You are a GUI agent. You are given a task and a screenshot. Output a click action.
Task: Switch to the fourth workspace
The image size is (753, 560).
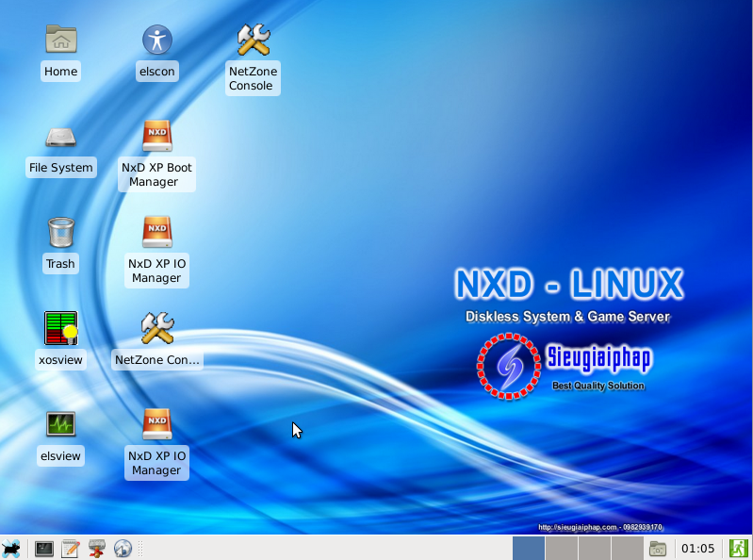[628, 549]
